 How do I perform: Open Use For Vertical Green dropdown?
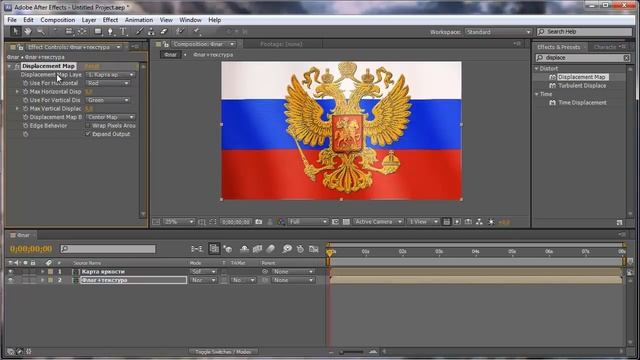(x=108, y=100)
